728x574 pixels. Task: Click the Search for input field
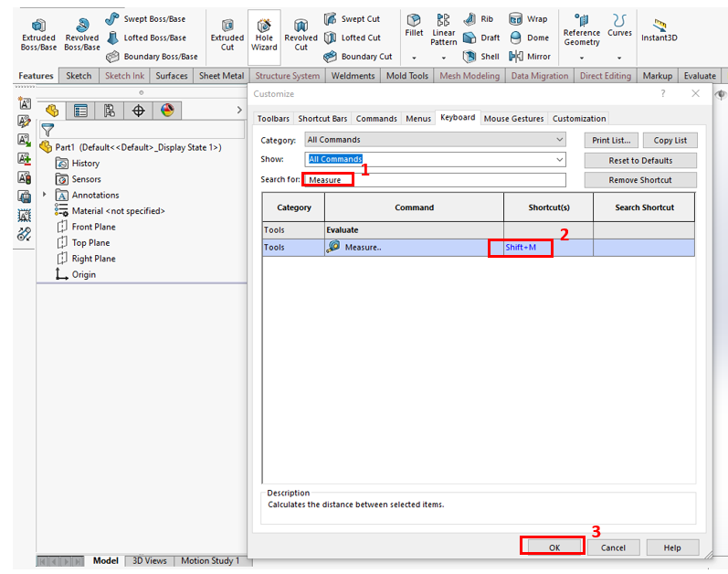tap(435, 180)
